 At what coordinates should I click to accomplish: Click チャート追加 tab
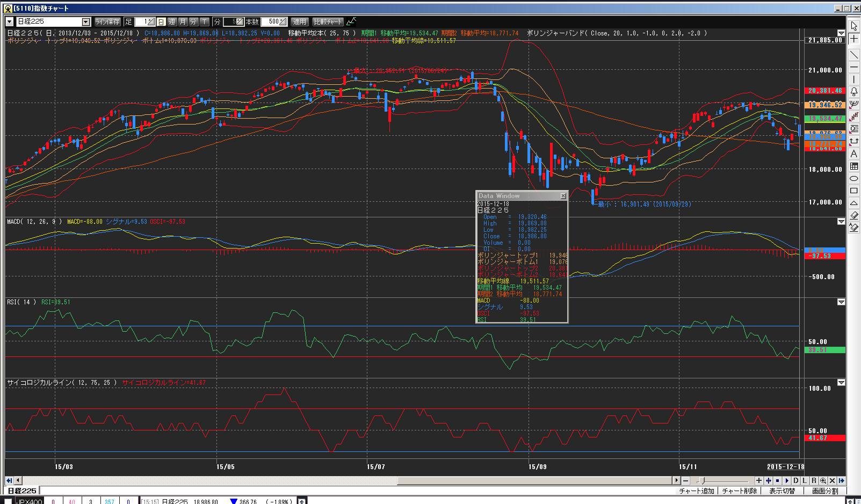pos(696,491)
